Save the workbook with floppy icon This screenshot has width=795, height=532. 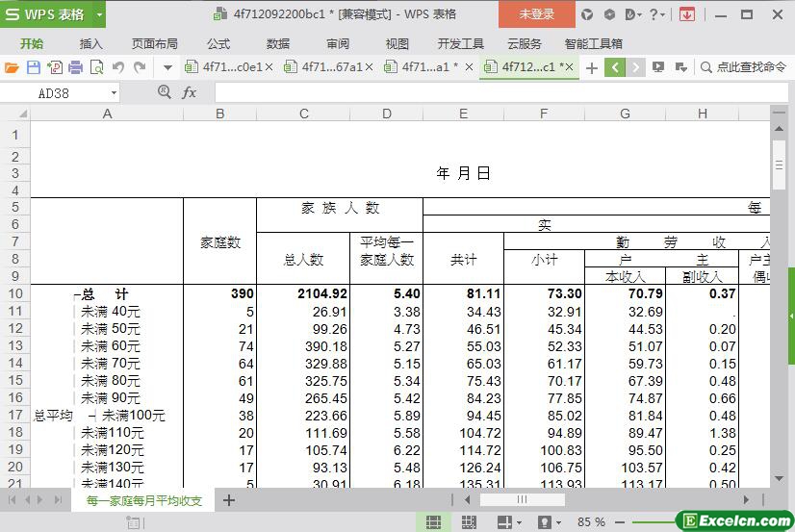point(34,67)
